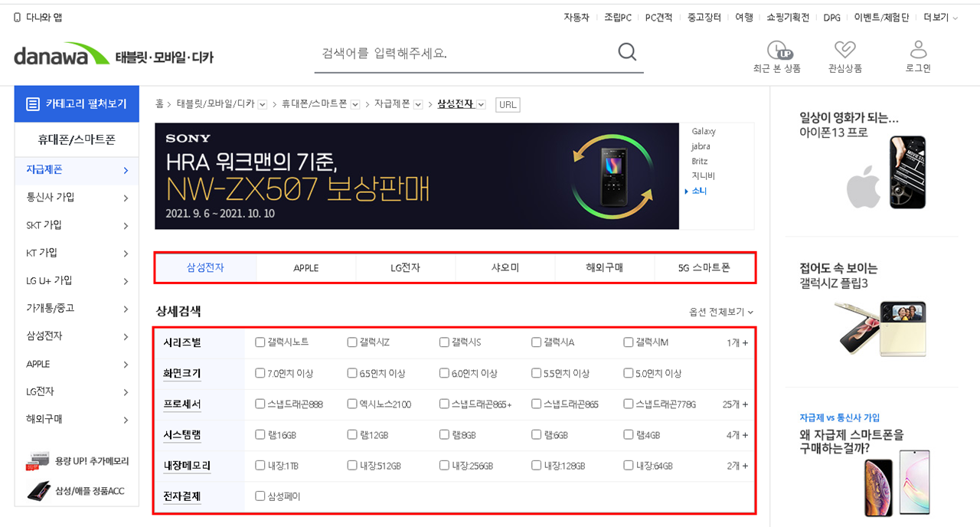Open LG U+ 가입 sidebar category
Viewport: 980px width, 527px height.
[x=77, y=281]
